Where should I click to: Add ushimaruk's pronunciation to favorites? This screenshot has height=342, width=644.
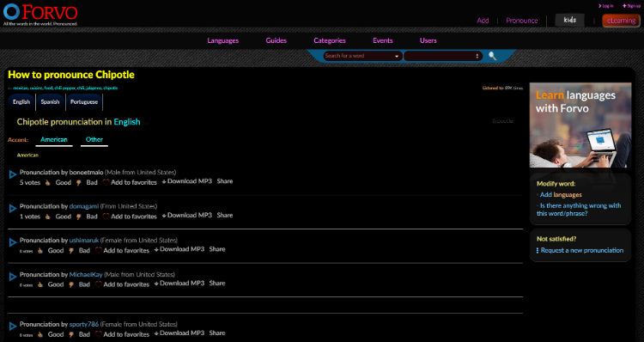click(122, 250)
